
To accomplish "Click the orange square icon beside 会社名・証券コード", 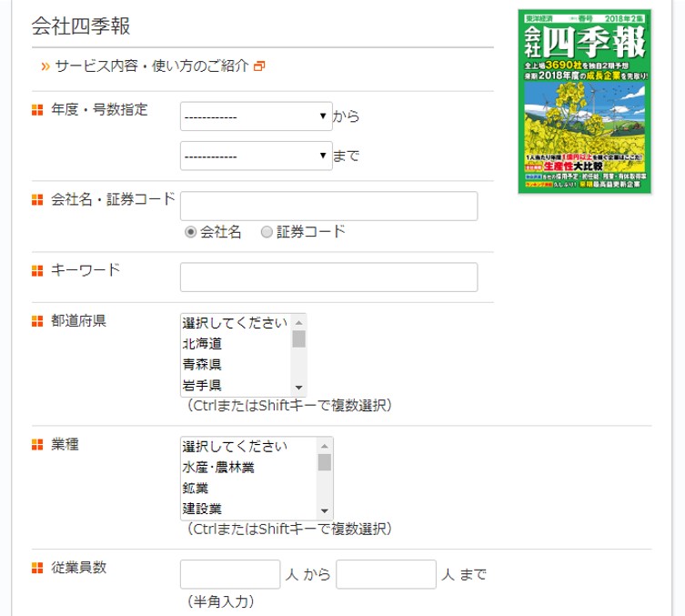I will click(x=37, y=199).
